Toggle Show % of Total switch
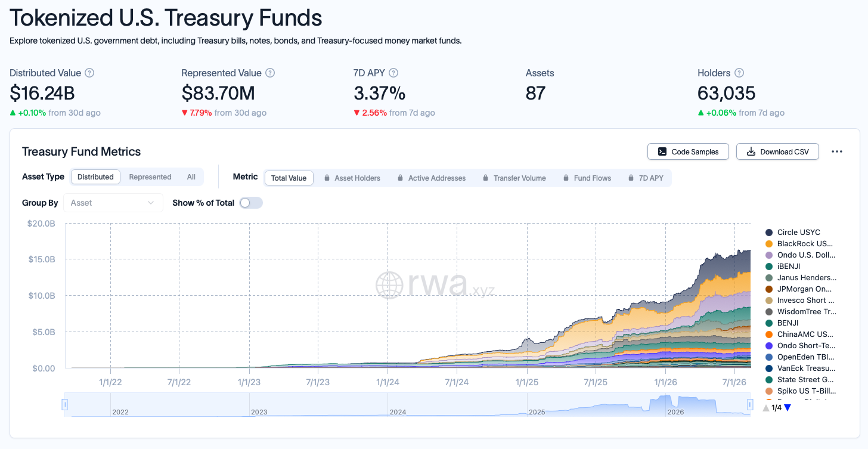Viewport: 868px width, 449px height. click(x=251, y=203)
